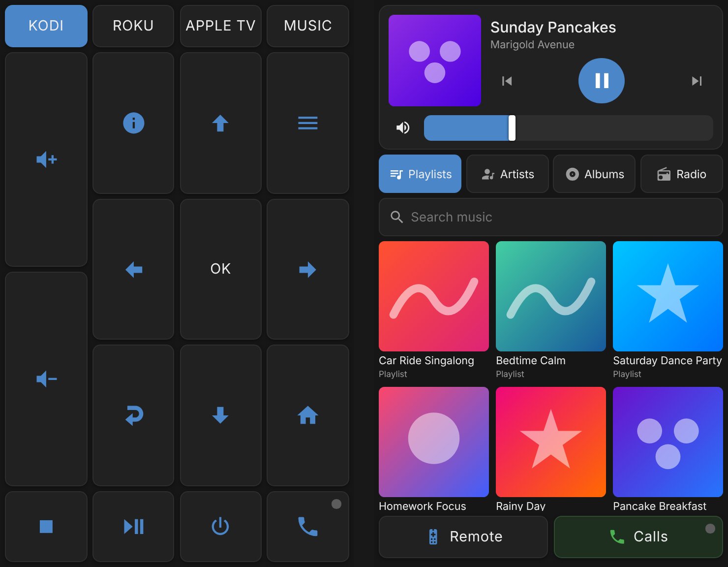
Task: Select the Artists filter
Action: point(508,174)
